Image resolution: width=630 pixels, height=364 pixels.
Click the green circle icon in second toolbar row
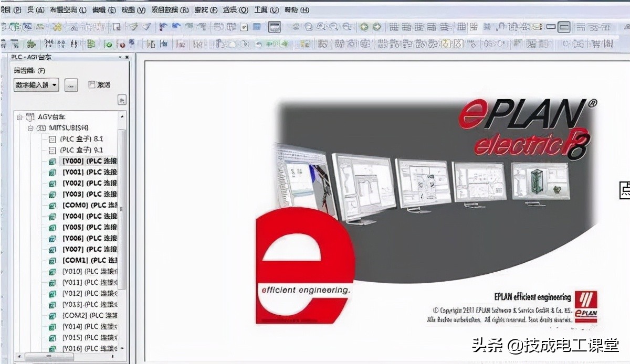click(108, 45)
